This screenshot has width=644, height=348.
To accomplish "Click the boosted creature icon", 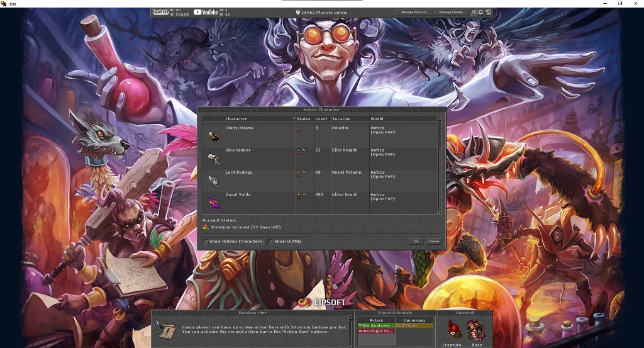I will (451, 329).
